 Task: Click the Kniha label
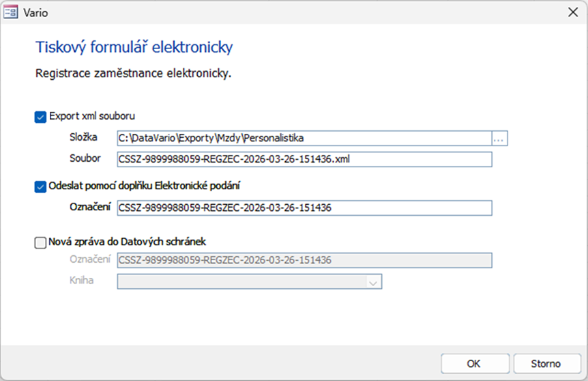click(81, 281)
